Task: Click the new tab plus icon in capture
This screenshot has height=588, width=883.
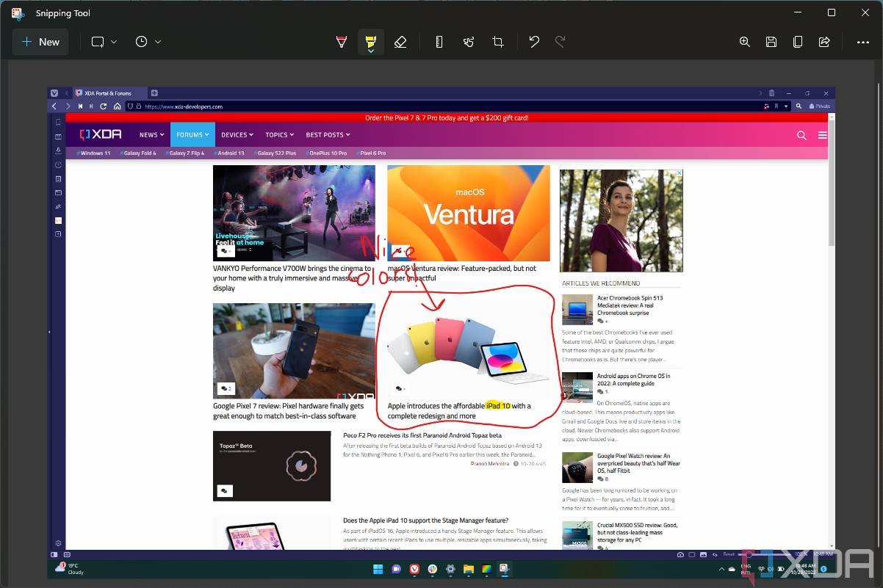Action: 154,93
